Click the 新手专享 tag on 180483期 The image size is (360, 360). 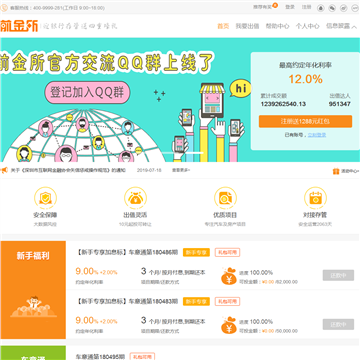196,301
